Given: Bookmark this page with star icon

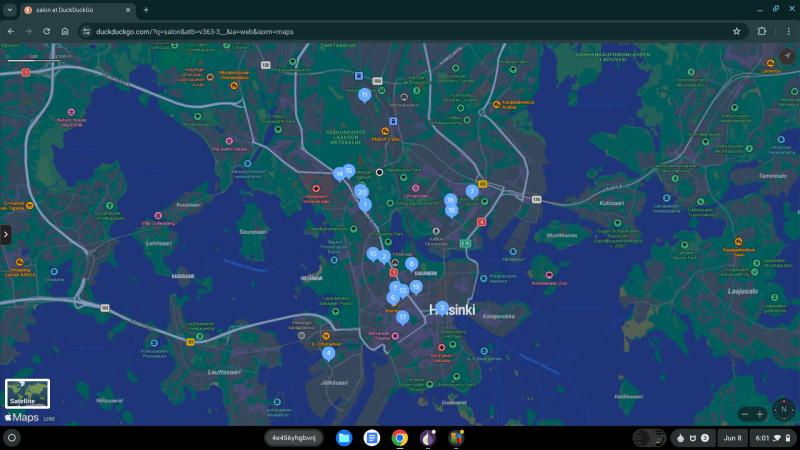Looking at the screenshot, I should click(736, 31).
